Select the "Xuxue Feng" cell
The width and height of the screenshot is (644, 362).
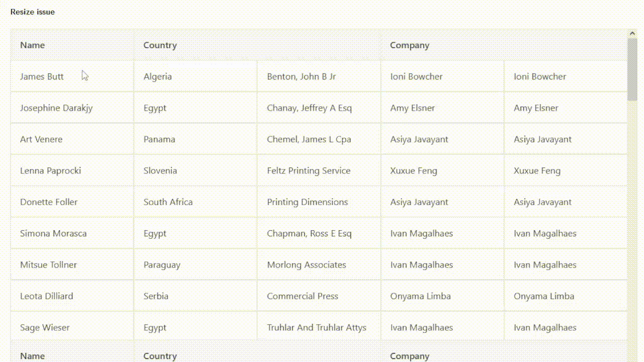pyautogui.click(x=414, y=170)
